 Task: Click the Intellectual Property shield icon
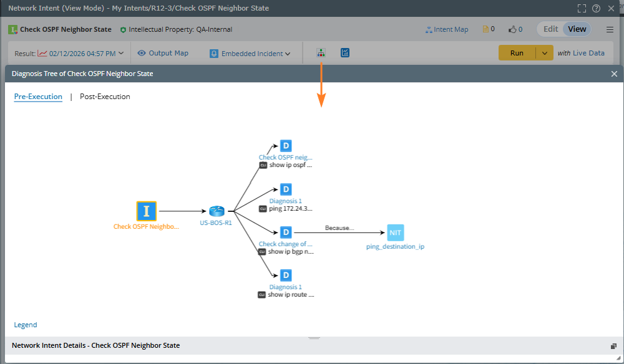pyautogui.click(x=123, y=30)
